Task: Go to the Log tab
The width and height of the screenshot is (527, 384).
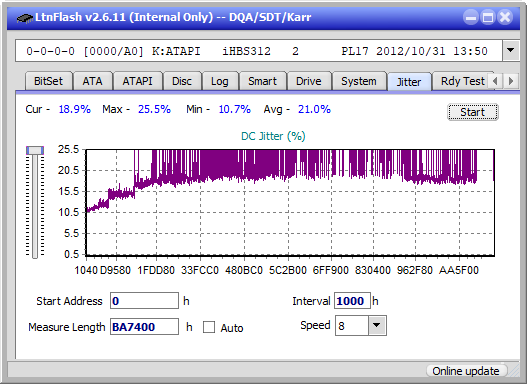Action: pyautogui.click(x=220, y=81)
